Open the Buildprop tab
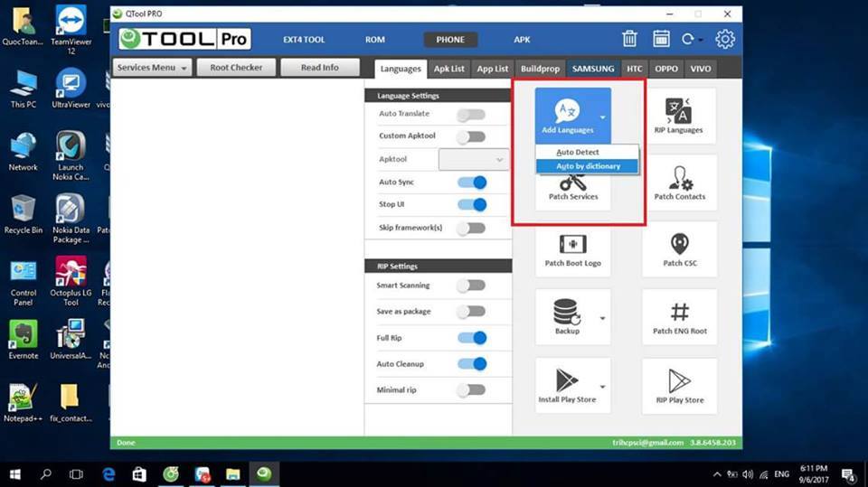Image resolution: width=868 pixels, height=487 pixels. click(x=540, y=69)
